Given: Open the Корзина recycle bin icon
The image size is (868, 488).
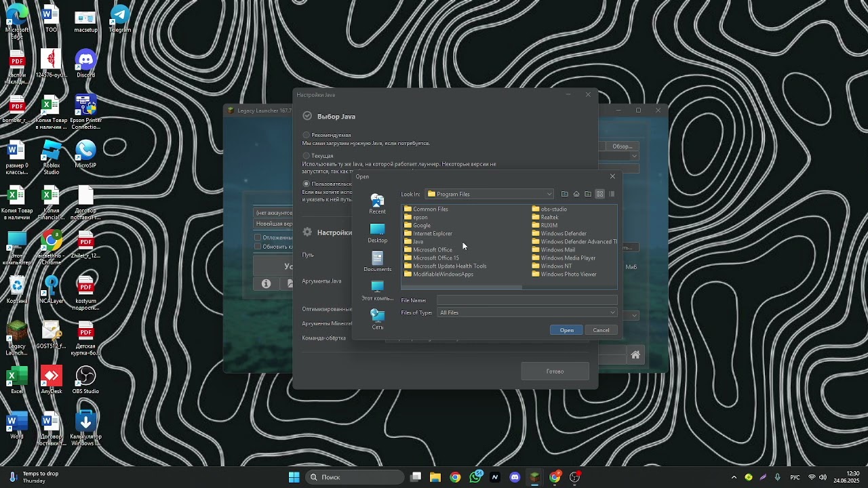Looking at the screenshot, I should tap(16, 289).
